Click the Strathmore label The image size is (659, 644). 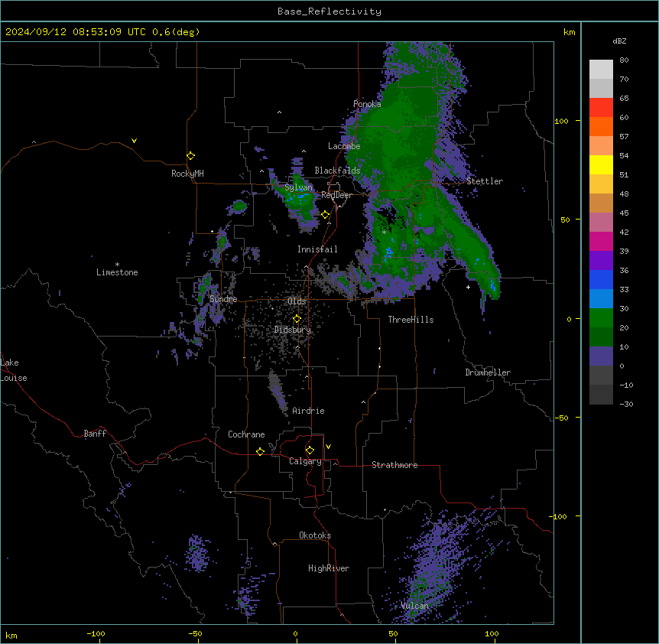(x=394, y=465)
